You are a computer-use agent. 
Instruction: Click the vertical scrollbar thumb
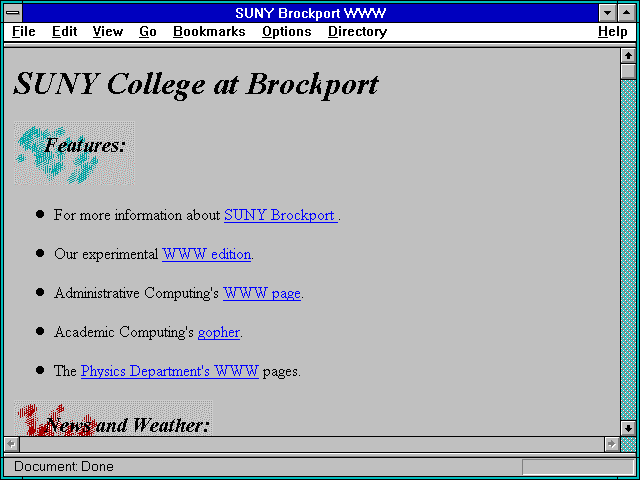(628, 71)
